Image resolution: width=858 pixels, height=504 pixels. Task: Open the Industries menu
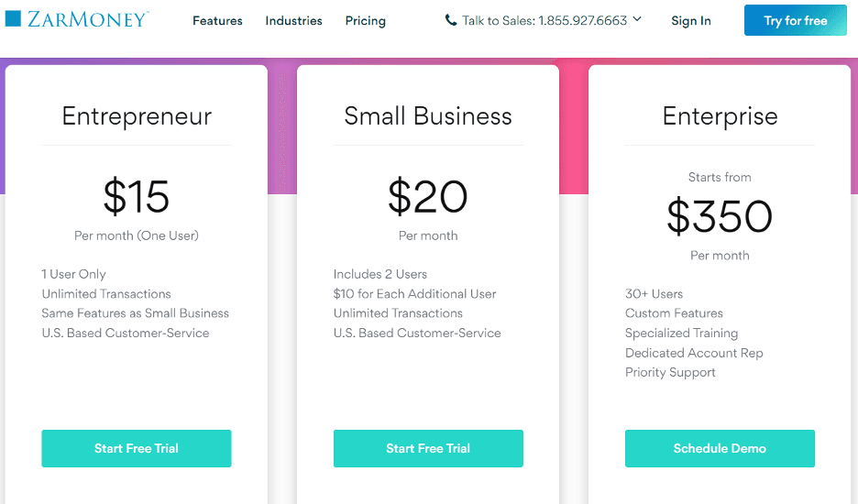293,21
